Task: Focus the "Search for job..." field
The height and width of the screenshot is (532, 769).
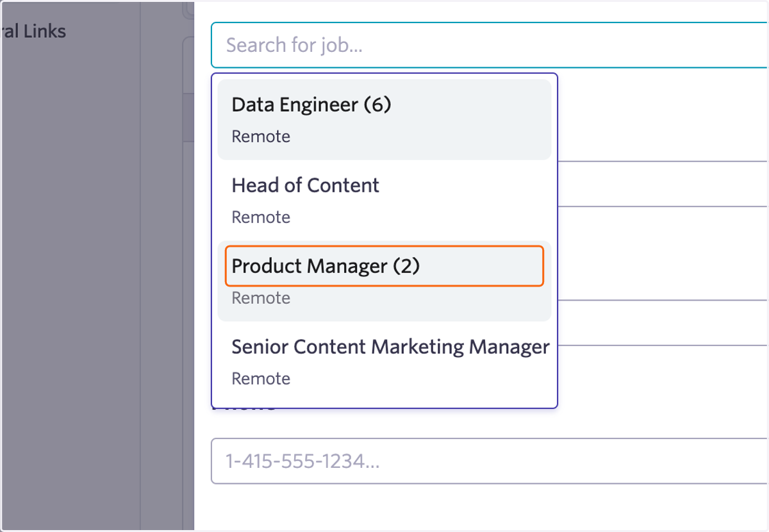Action: [490, 45]
